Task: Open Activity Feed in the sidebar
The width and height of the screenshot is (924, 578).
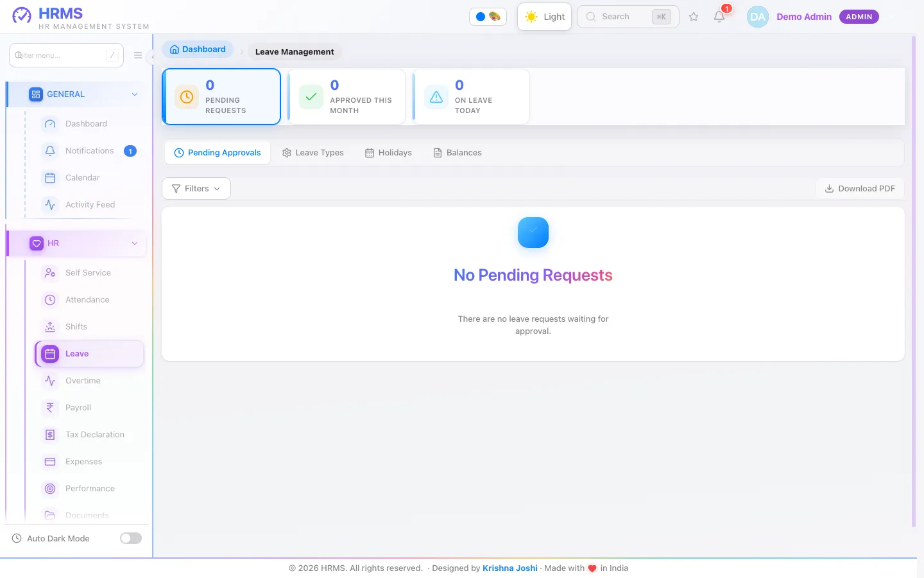Action: [x=90, y=205]
